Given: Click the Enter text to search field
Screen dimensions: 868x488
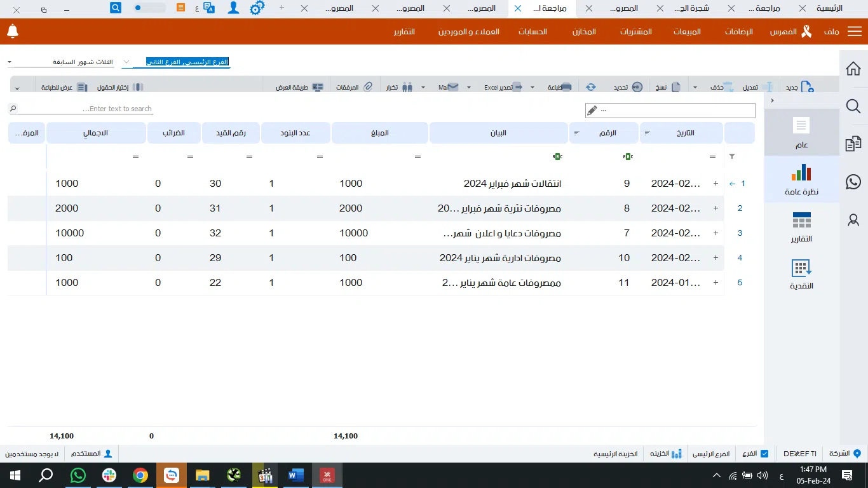Looking at the screenshot, I should [81, 109].
